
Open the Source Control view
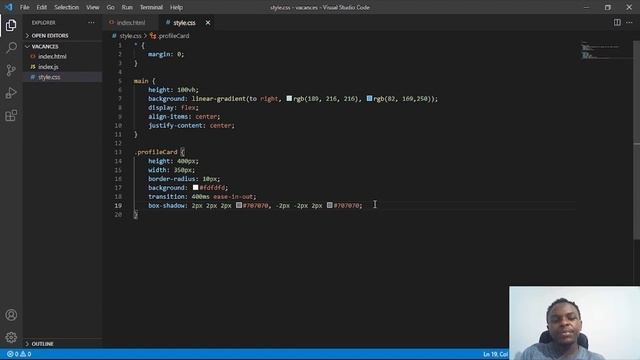(11, 70)
